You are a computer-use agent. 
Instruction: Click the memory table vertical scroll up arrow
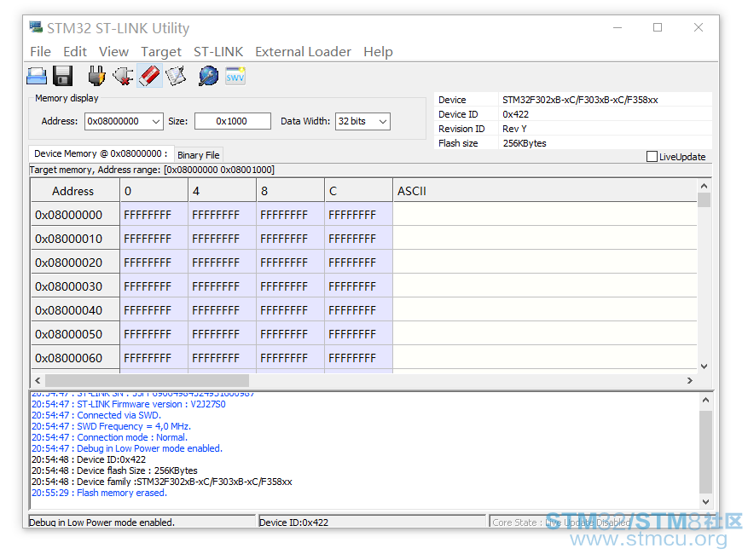tap(705, 186)
